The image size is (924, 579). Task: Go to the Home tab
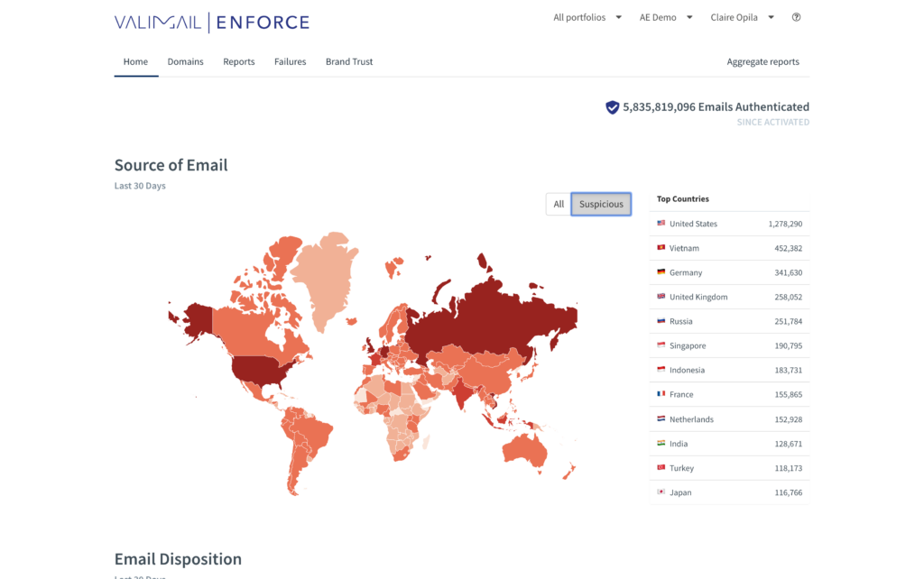pos(135,62)
